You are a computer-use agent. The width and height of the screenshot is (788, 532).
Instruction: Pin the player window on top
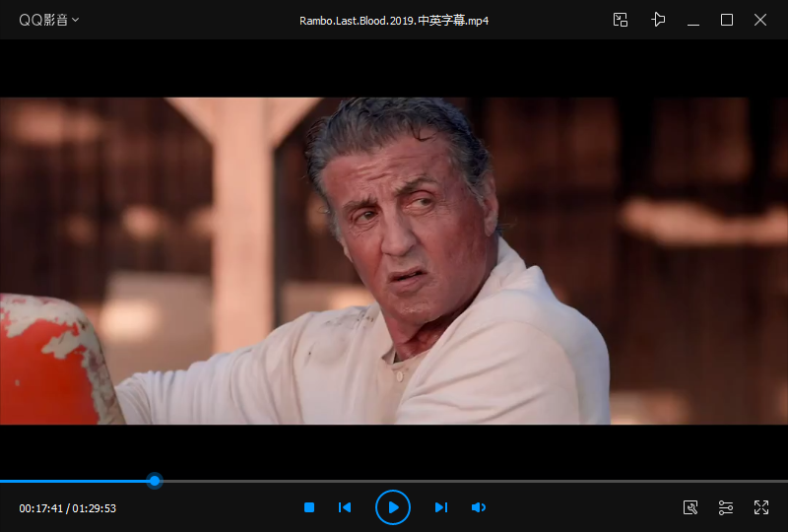[x=658, y=20]
